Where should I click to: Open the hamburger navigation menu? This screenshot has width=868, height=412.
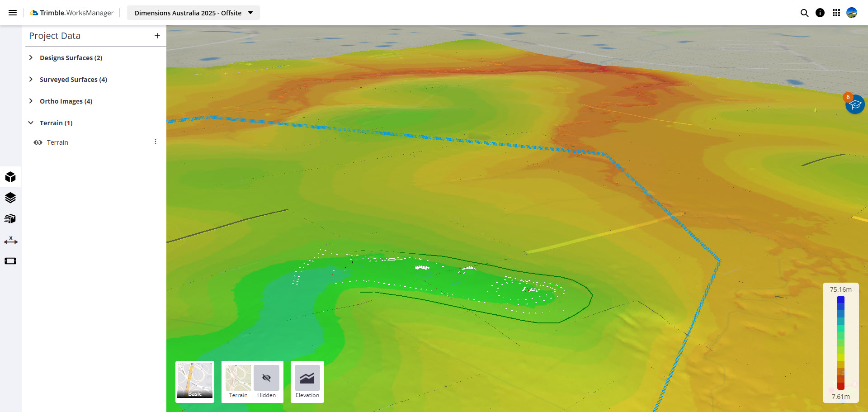coord(13,13)
